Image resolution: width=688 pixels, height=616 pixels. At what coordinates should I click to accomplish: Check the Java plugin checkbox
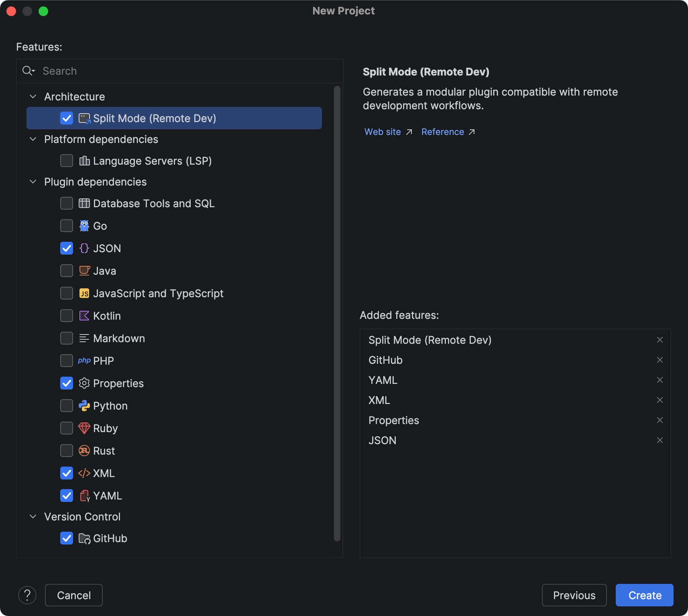tap(67, 271)
